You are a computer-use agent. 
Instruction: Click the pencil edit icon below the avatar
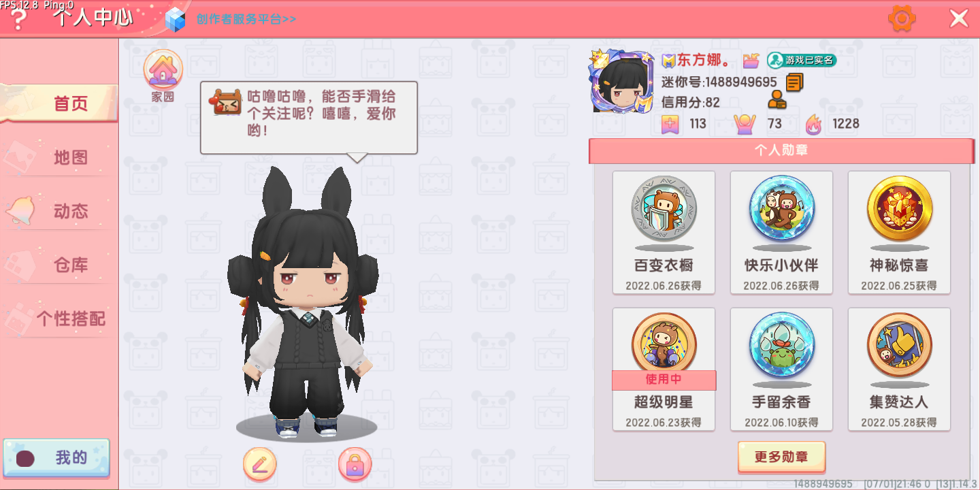pyautogui.click(x=260, y=464)
